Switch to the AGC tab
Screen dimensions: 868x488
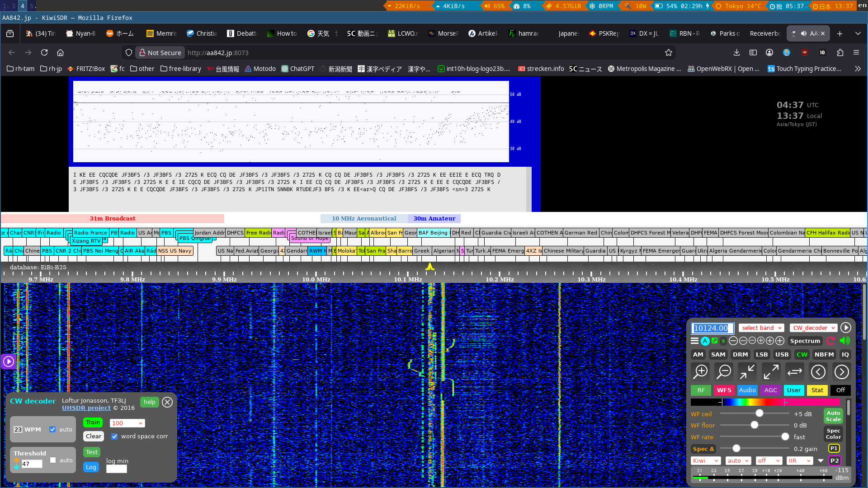[x=771, y=390]
